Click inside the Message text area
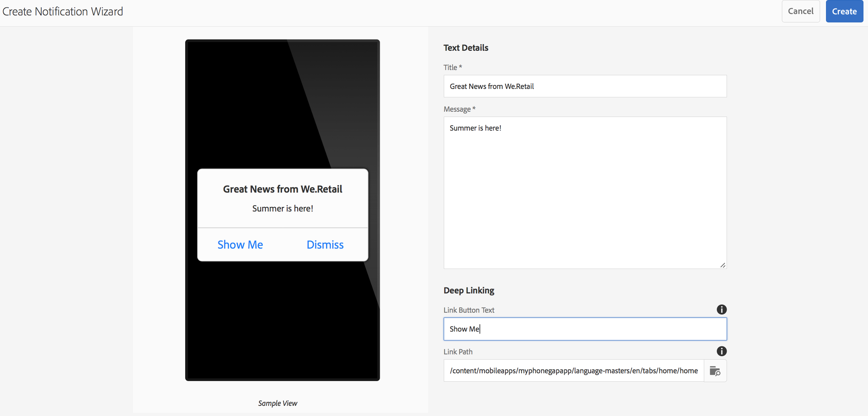This screenshot has height=416, width=868. (585, 193)
